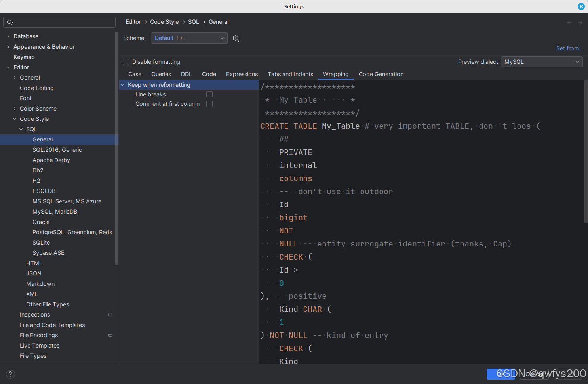This screenshot has height=384, width=588.
Task: Expand the General node under Editor
Action: click(15, 78)
